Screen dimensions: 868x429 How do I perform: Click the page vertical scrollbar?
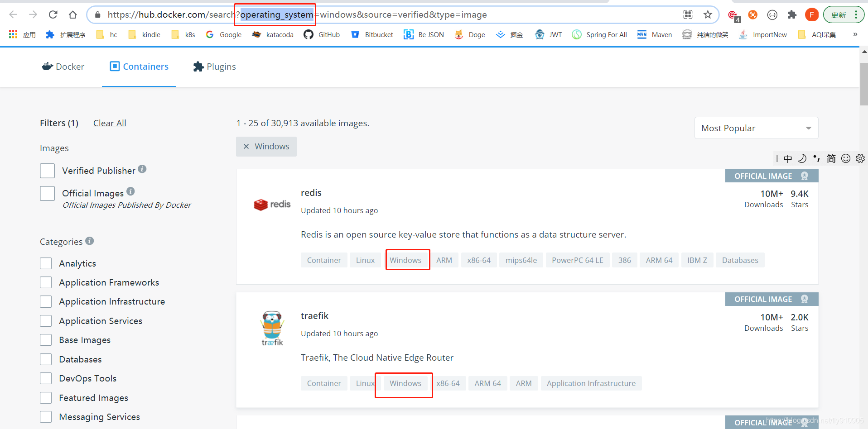(x=863, y=84)
